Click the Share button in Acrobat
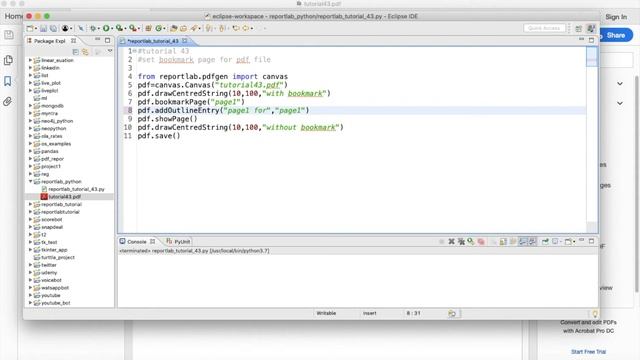This screenshot has width=640, height=360. tap(616, 35)
